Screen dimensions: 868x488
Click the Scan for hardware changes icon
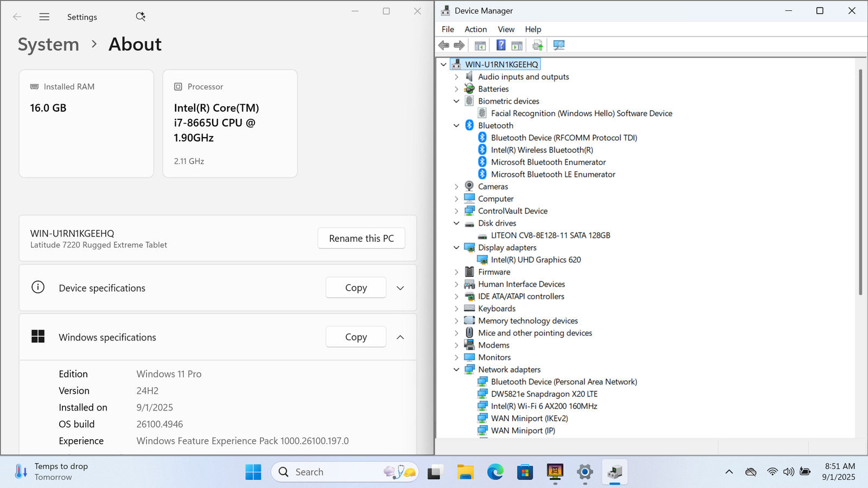[x=559, y=46]
